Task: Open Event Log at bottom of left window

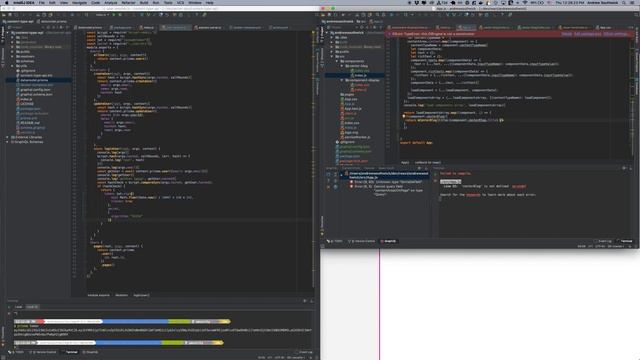Action: [x=303, y=352]
